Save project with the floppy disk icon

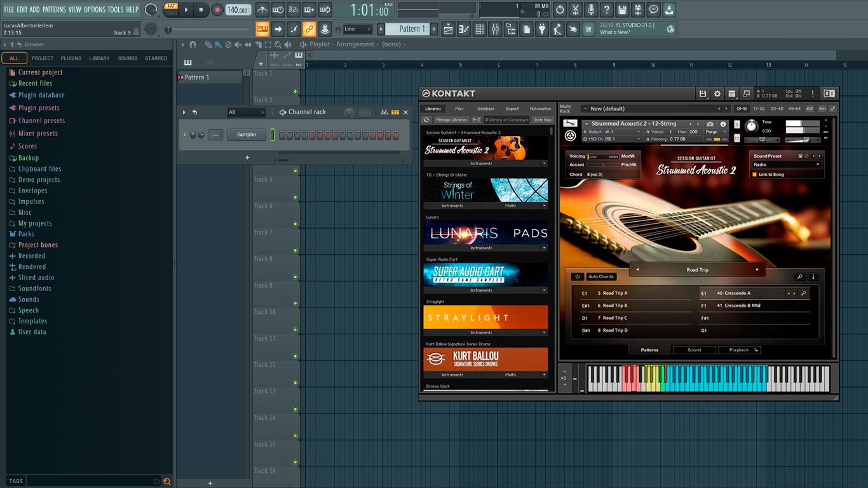coord(622,10)
